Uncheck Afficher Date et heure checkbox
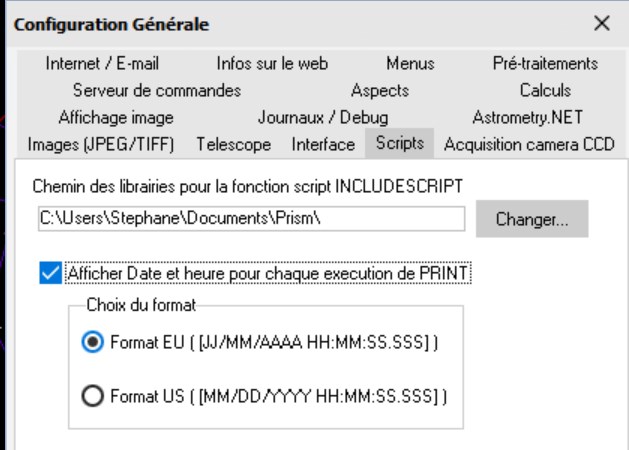The image size is (629, 450). click(48, 272)
